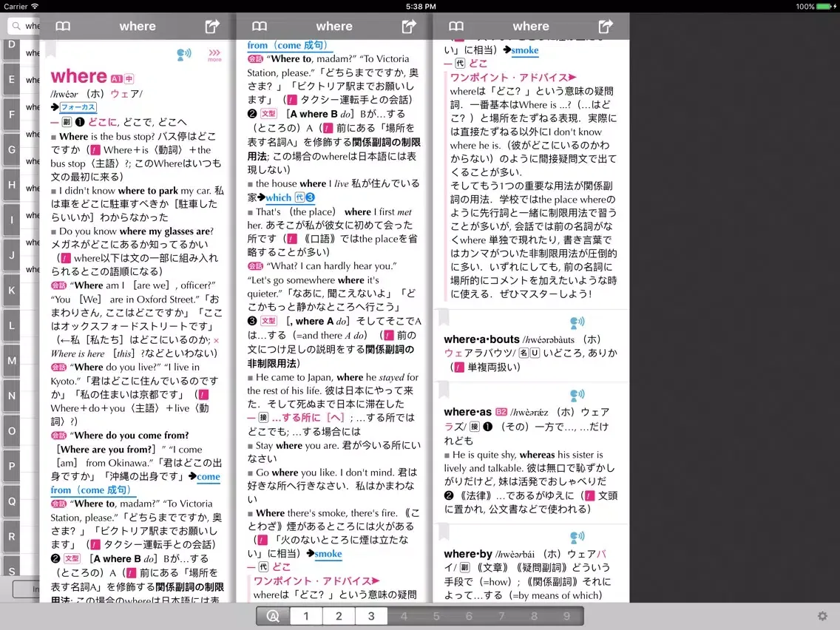Screen dimensions: 840x630
Task: Tap the search magnifier icon in search field
Action: (16, 26)
